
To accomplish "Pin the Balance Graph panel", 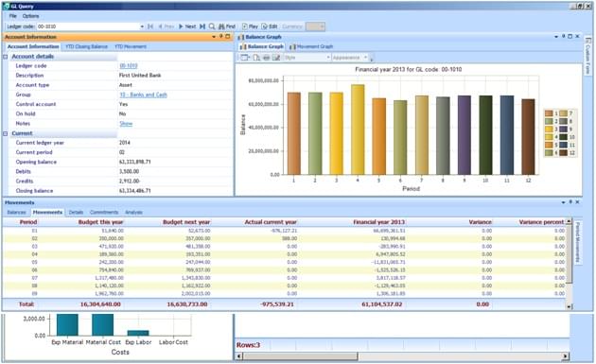I will [x=563, y=37].
